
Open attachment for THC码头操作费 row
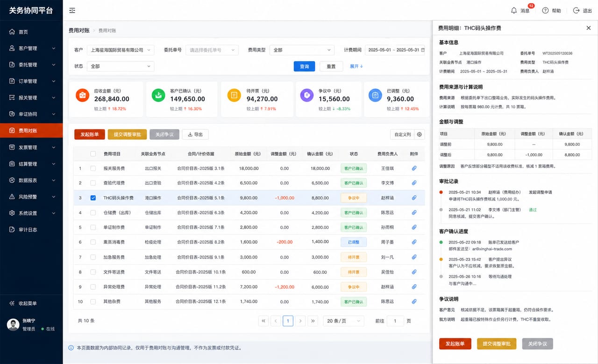(414, 198)
